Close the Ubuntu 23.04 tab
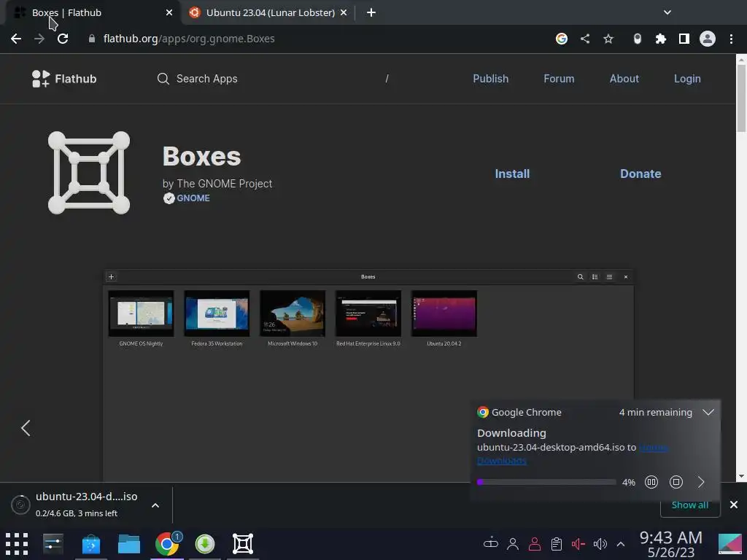Viewport: 747px width, 560px height. pos(344,12)
